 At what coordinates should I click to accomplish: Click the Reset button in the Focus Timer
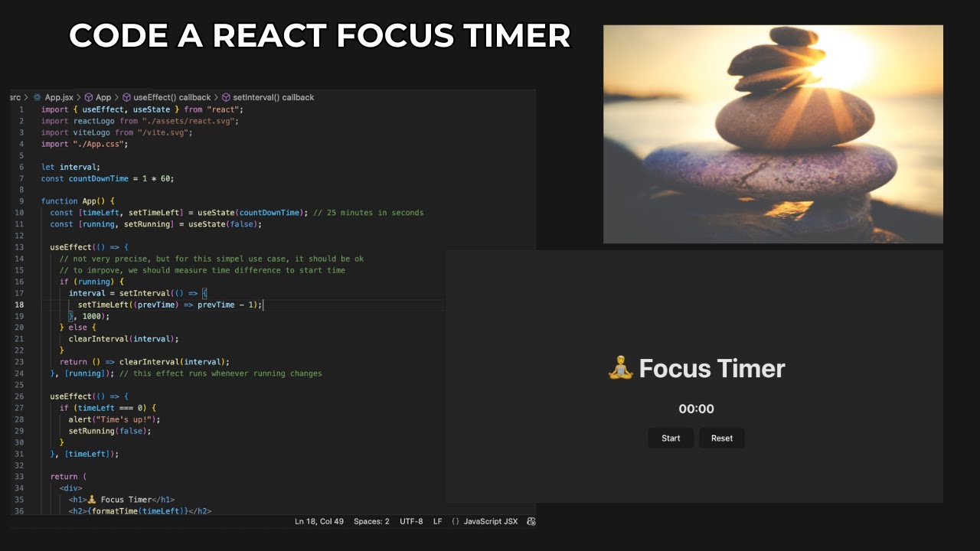tap(722, 439)
